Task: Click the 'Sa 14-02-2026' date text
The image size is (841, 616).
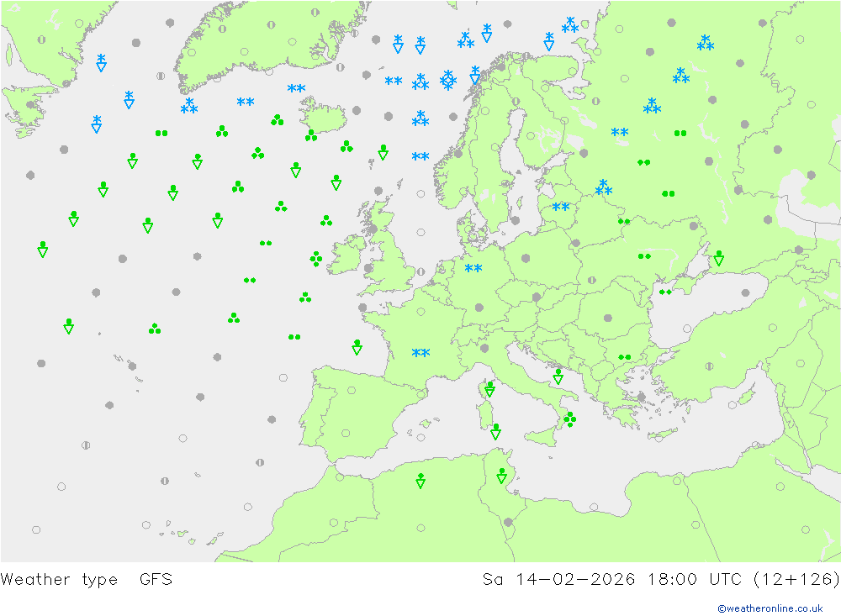Action: [559, 580]
